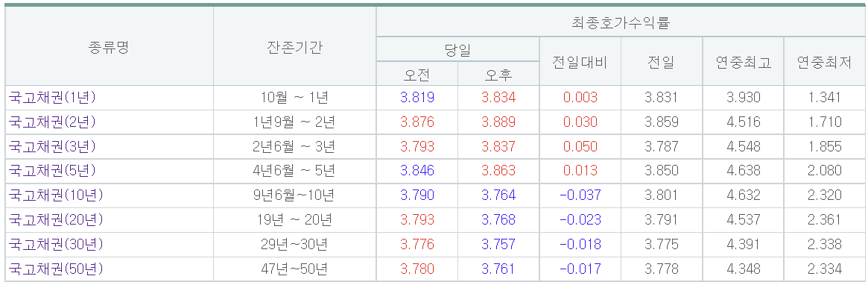Click the change value -0.018

click(580, 245)
